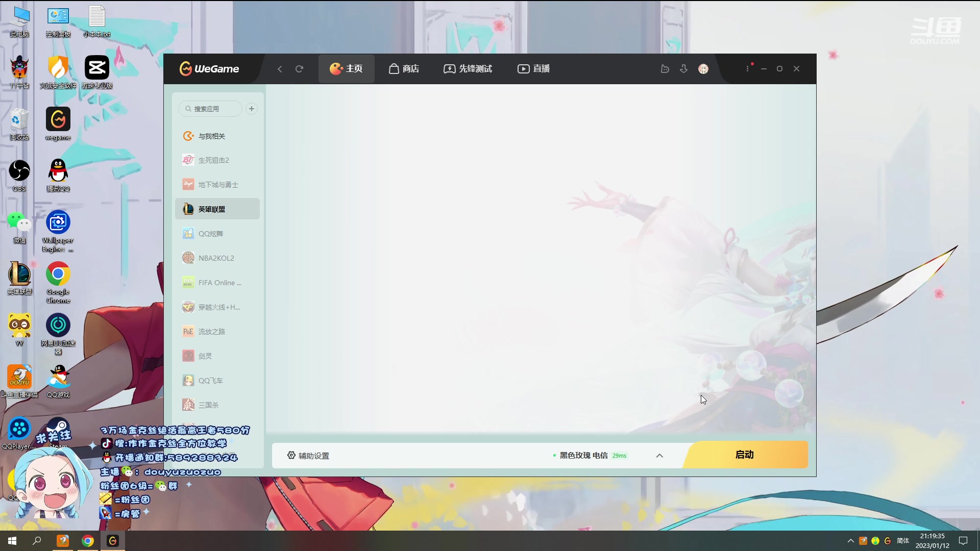Click the user avatar in WeGame header
Screen dimensions: 980x551
(703, 69)
